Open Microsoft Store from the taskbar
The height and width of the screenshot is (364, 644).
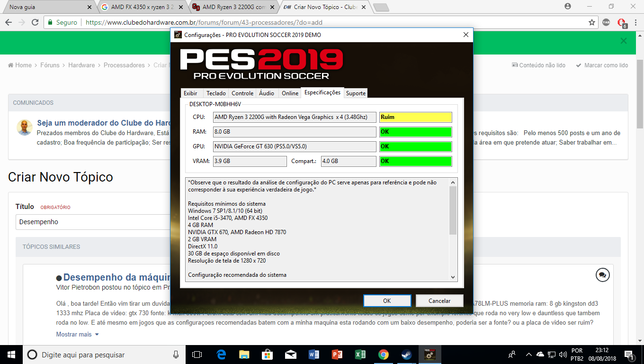point(268,355)
